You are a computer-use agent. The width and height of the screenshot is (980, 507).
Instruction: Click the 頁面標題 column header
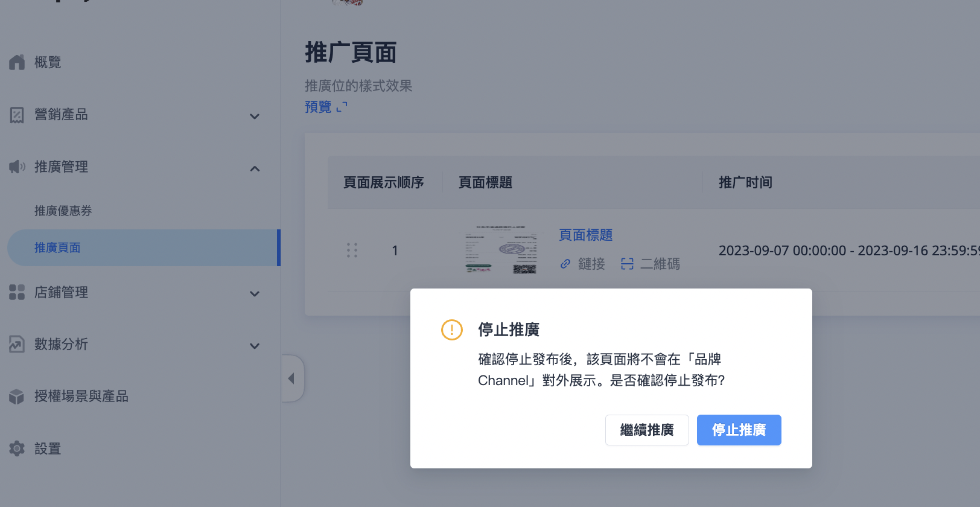pos(486,182)
